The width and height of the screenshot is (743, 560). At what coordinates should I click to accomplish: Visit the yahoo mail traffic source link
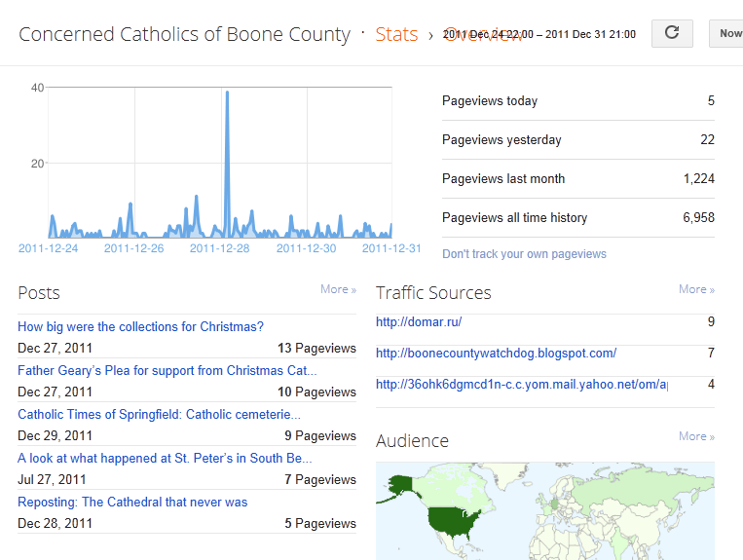(x=522, y=385)
